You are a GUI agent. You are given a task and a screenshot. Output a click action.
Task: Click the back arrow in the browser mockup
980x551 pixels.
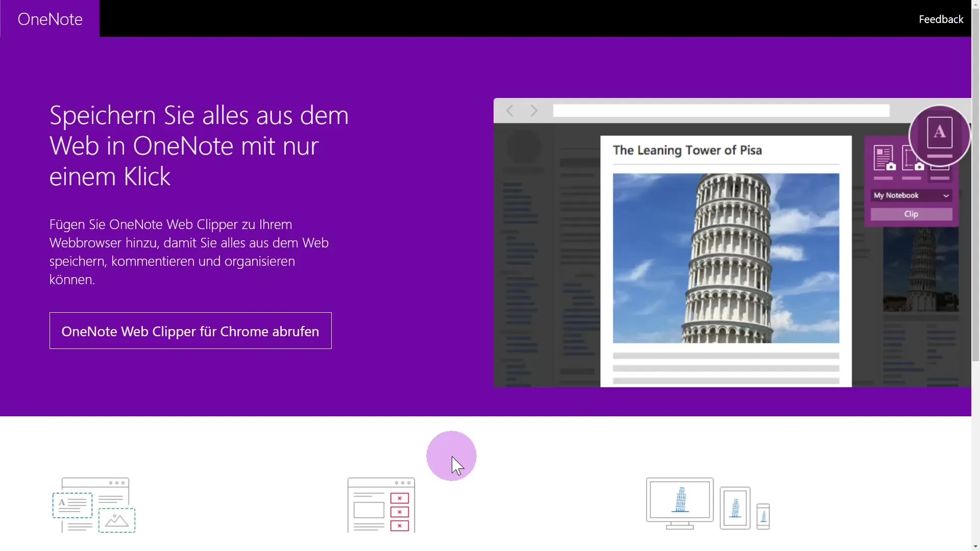pyautogui.click(x=509, y=111)
